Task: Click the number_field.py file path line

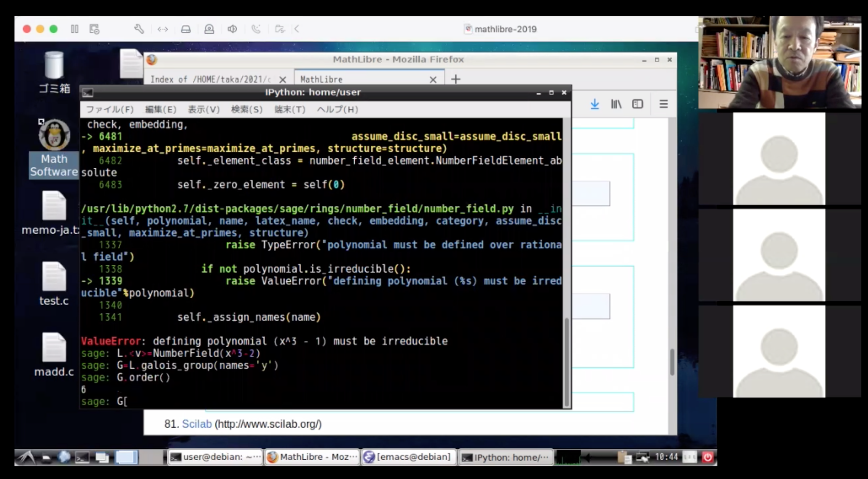Action: click(297, 209)
